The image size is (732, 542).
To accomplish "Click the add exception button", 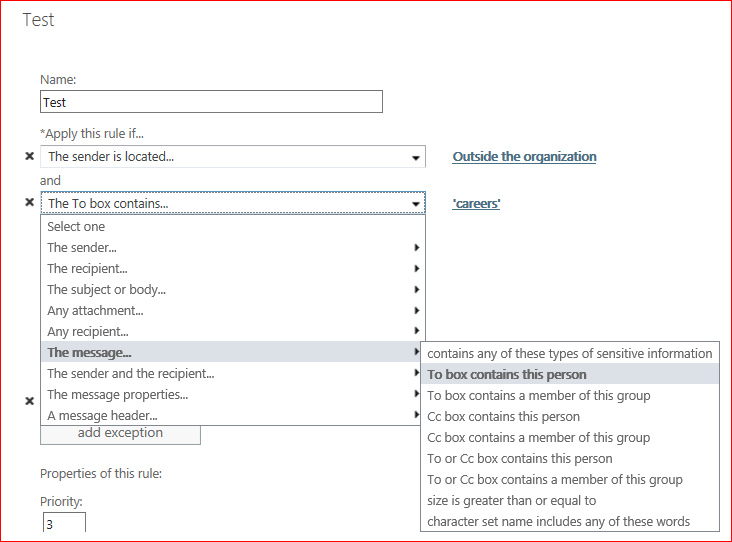I will pyautogui.click(x=120, y=433).
